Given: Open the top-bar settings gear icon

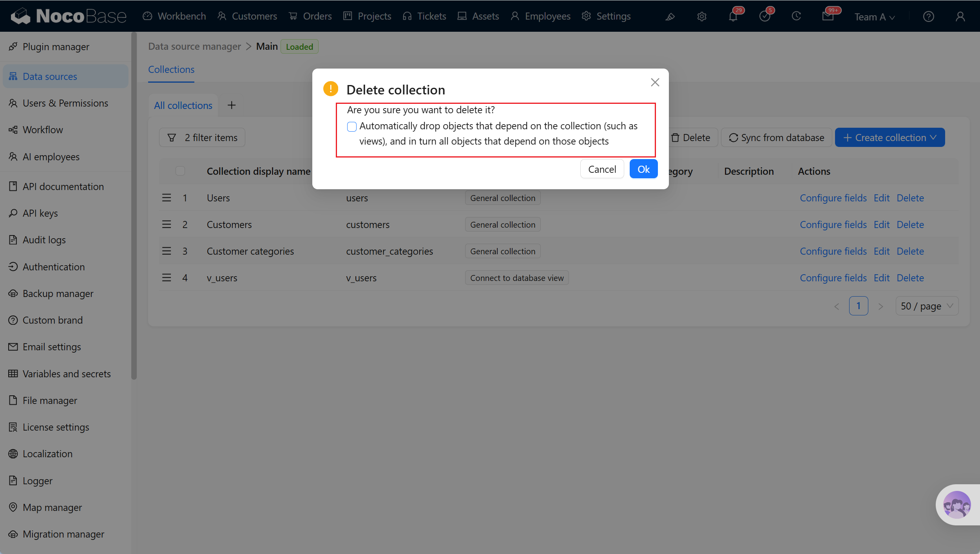Looking at the screenshot, I should click(x=701, y=16).
